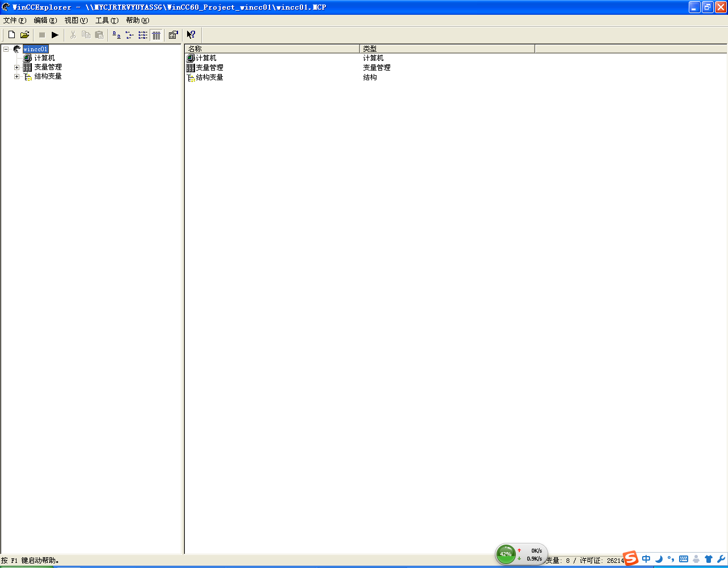
Task: Click the wincc01 project icon in tree
Action: click(x=17, y=49)
